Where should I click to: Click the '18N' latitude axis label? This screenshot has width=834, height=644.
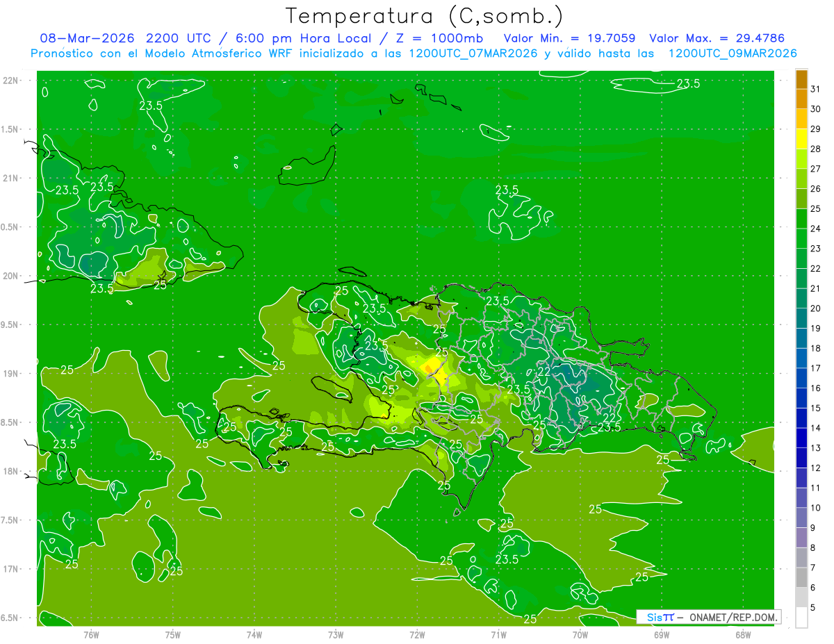12,471
